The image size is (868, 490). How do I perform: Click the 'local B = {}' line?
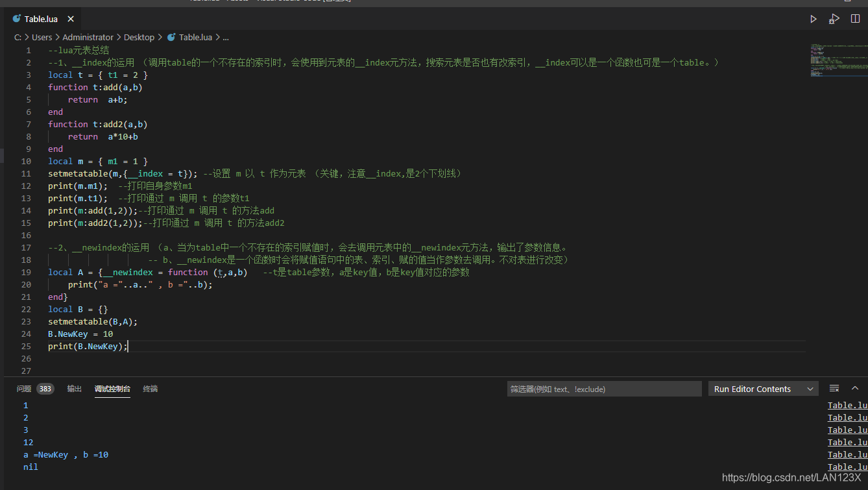pos(78,309)
